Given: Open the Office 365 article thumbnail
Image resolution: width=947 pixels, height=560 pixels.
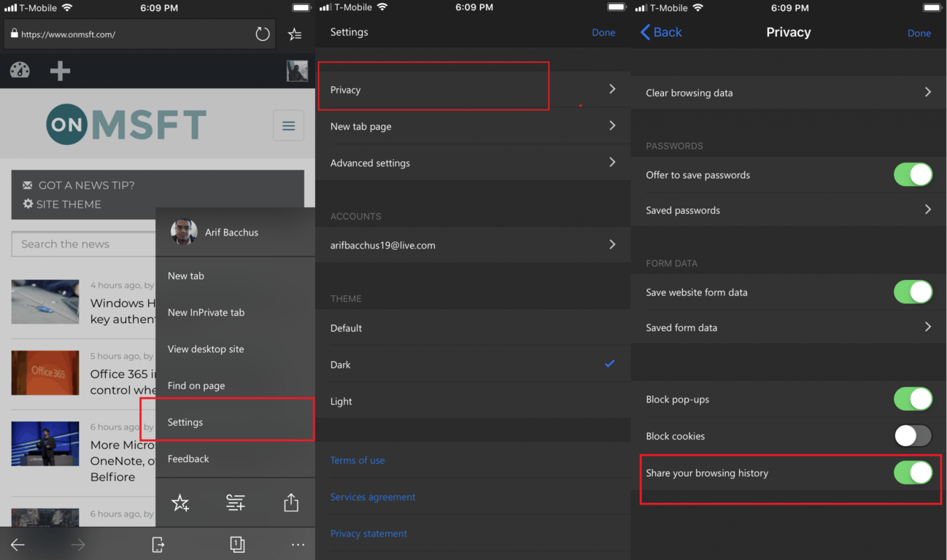Looking at the screenshot, I should point(45,373).
